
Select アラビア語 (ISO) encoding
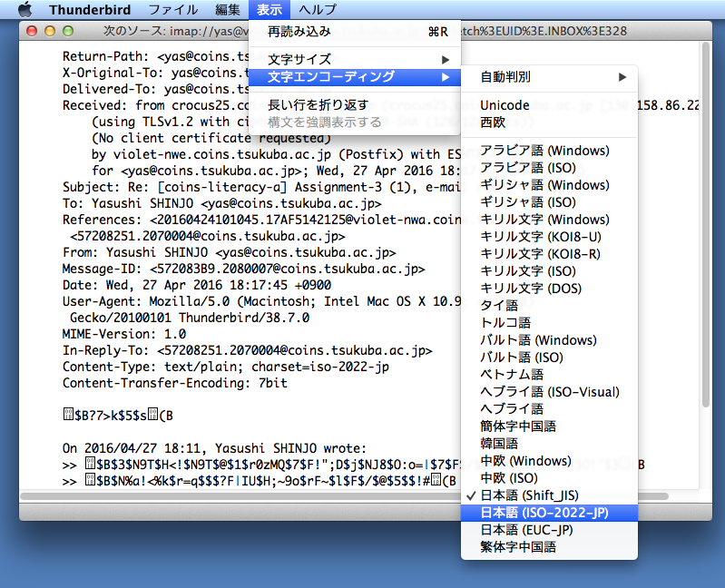(x=549, y=168)
